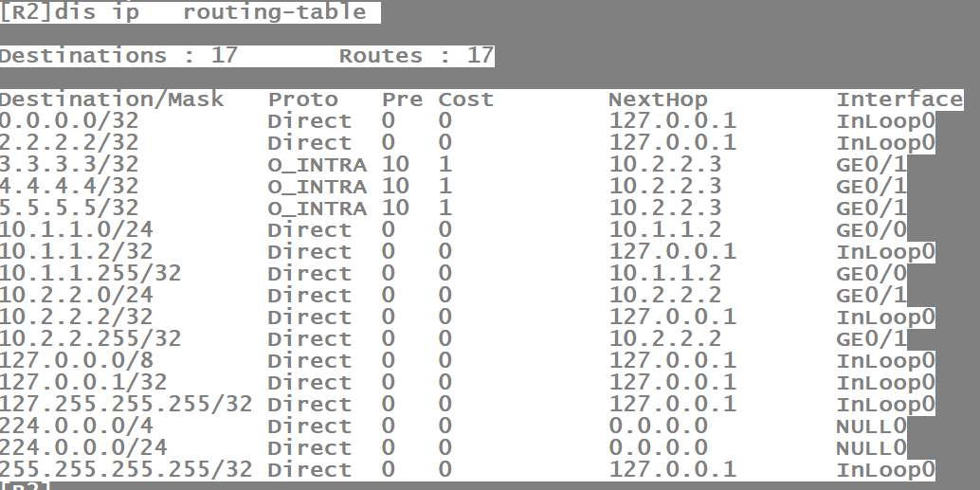Click the 127.0.0.0/8 destination entry
Screen dimensions: 980x490
pyautogui.click(x=77, y=361)
